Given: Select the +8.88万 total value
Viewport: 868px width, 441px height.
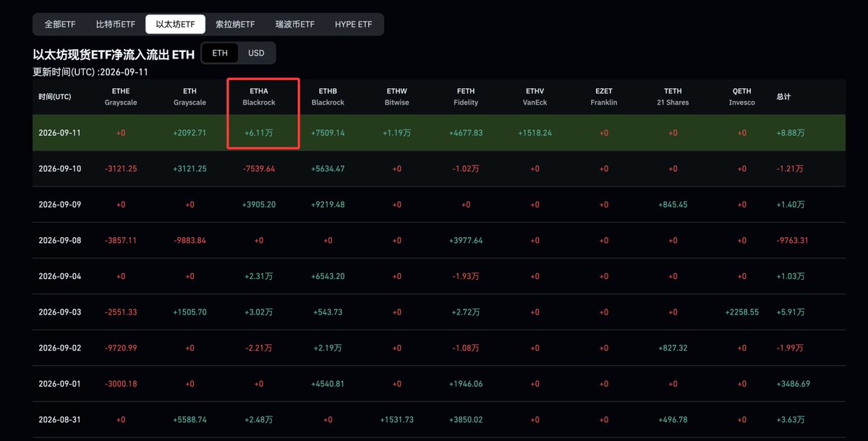Looking at the screenshot, I should tap(791, 133).
